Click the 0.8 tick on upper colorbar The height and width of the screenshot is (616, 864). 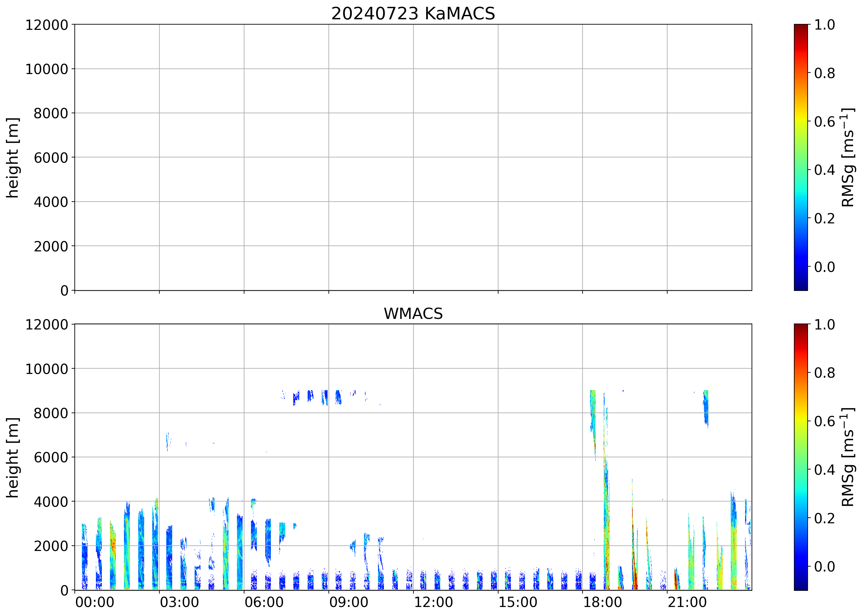[x=824, y=73]
